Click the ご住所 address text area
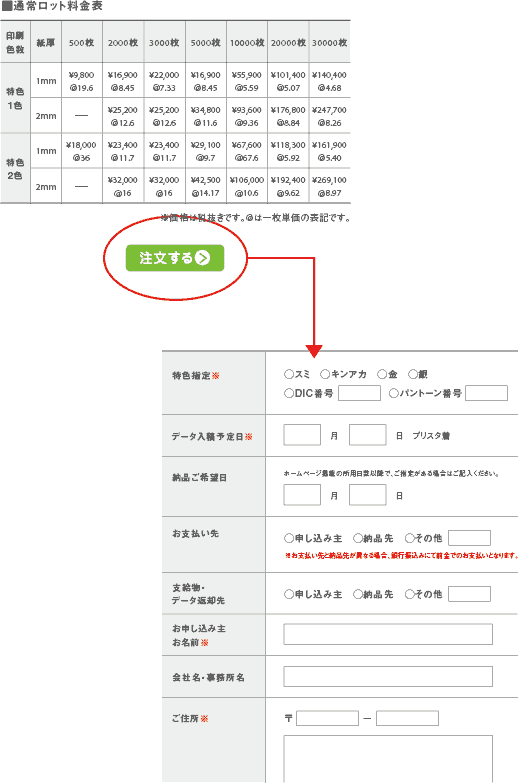518x783 pixels. (388, 759)
